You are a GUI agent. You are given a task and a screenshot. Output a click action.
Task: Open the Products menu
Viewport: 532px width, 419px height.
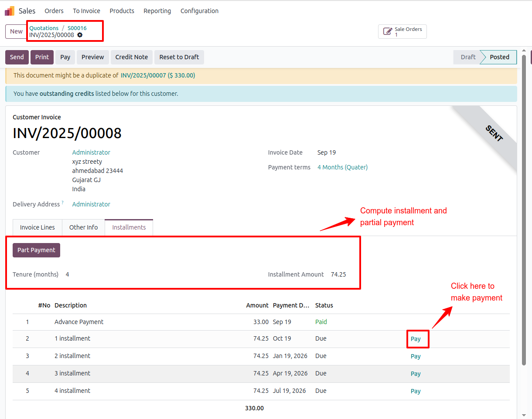pyautogui.click(x=122, y=11)
